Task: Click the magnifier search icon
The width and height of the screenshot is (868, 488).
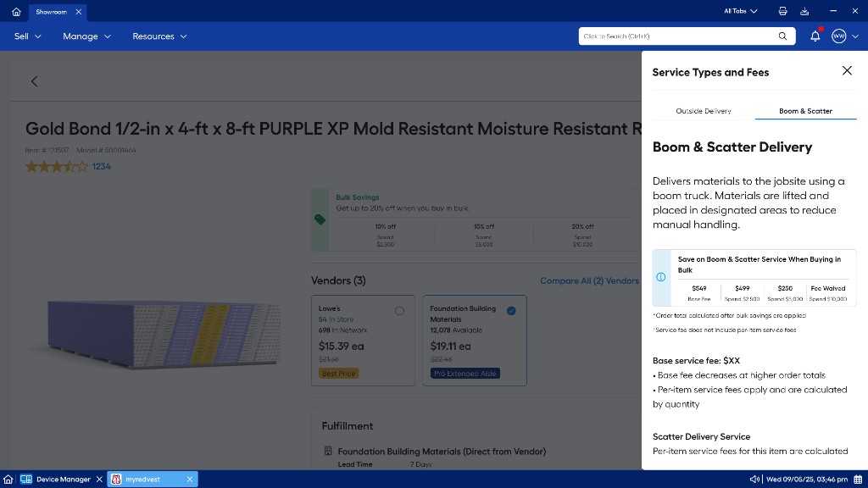Action: point(782,36)
